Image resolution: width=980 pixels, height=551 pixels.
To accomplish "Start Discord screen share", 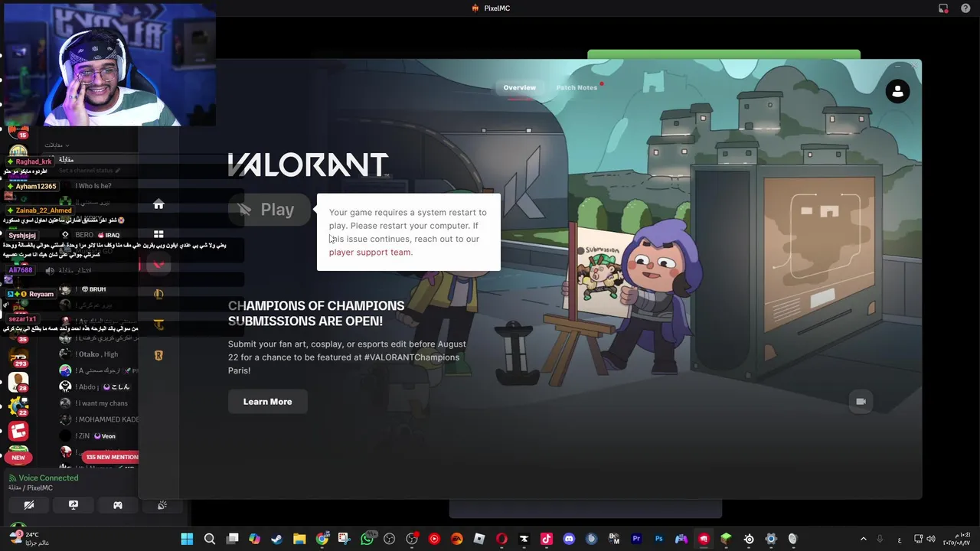I will coord(73,505).
